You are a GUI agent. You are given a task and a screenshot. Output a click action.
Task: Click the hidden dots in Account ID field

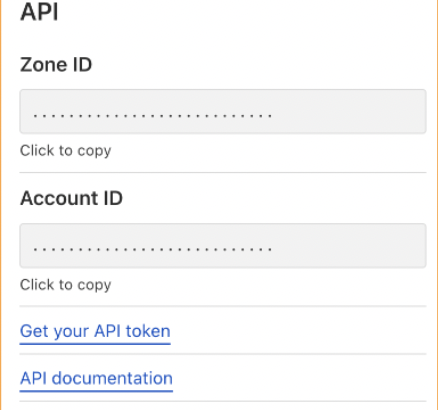click(153, 249)
